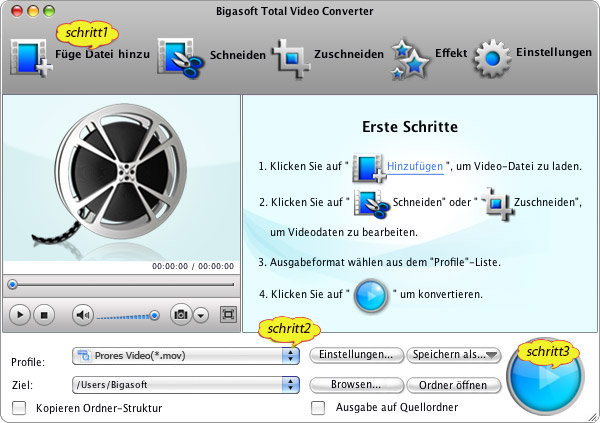600x423 pixels.
Task: Click the Browsen... button
Action: pos(356,385)
